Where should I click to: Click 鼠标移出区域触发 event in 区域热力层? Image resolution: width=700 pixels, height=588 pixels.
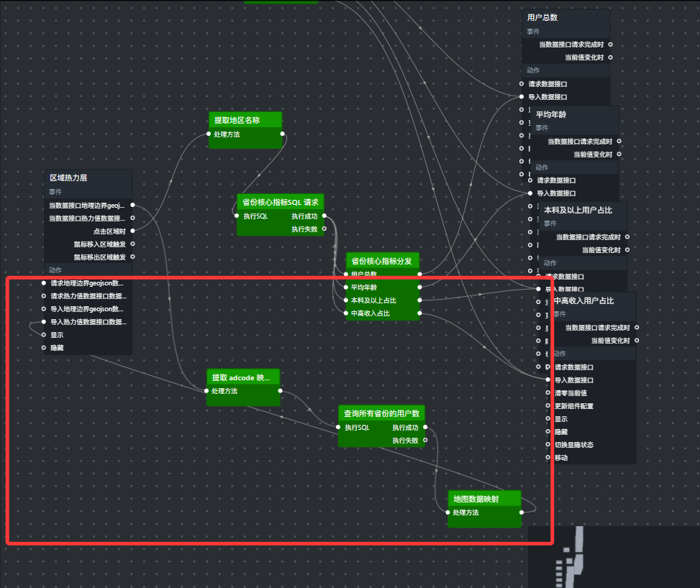[99, 257]
